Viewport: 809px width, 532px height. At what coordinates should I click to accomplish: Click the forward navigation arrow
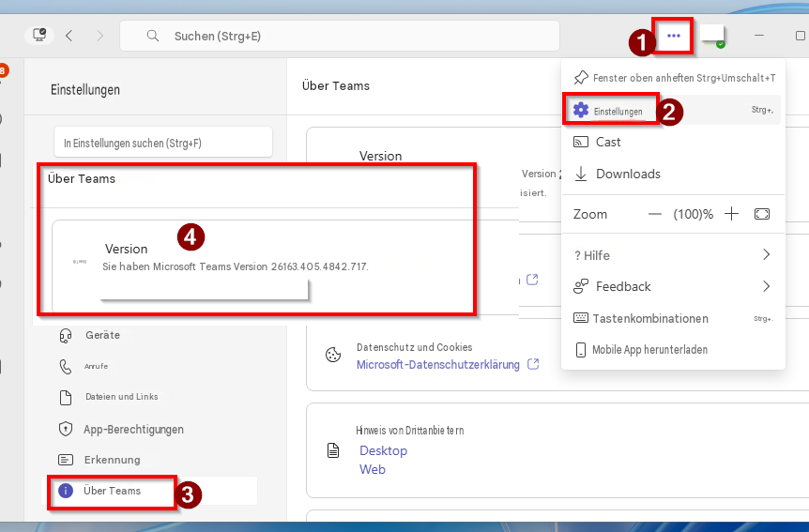coord(99,36)
